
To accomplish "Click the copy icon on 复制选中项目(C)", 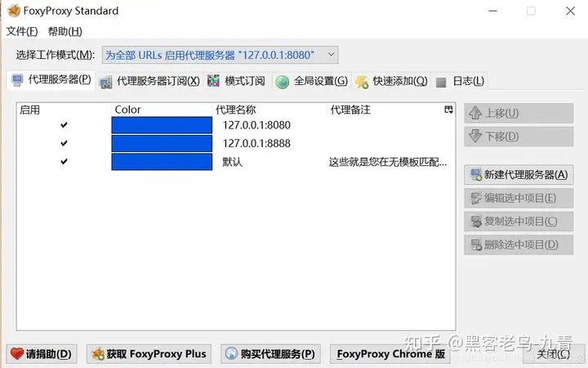I will (476, 221).
